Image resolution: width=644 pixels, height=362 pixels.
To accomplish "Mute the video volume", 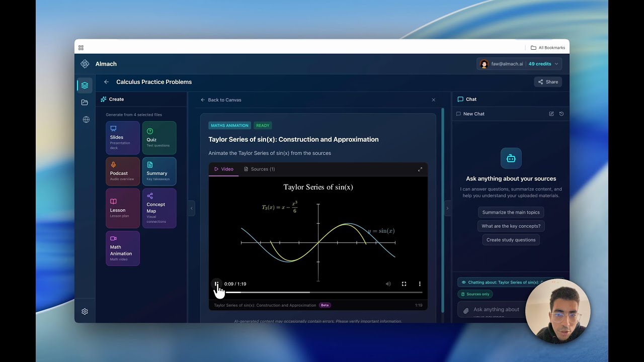I will [x=388, y=284].
